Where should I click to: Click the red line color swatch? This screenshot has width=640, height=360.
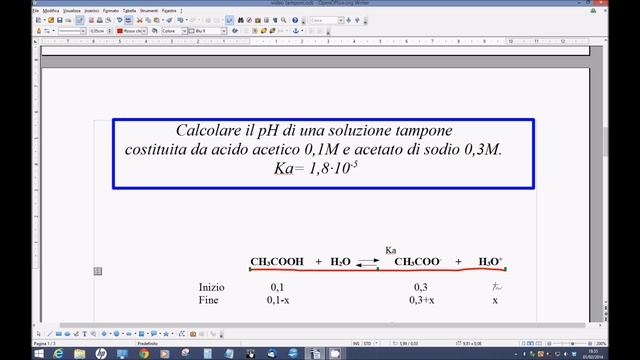click(120, 31)
